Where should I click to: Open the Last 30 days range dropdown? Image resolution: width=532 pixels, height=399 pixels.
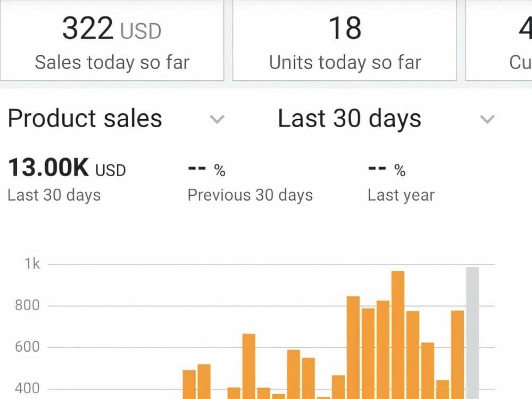(386, 119)
